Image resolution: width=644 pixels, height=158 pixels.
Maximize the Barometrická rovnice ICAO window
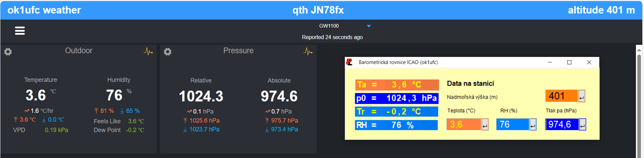(569, 62)
